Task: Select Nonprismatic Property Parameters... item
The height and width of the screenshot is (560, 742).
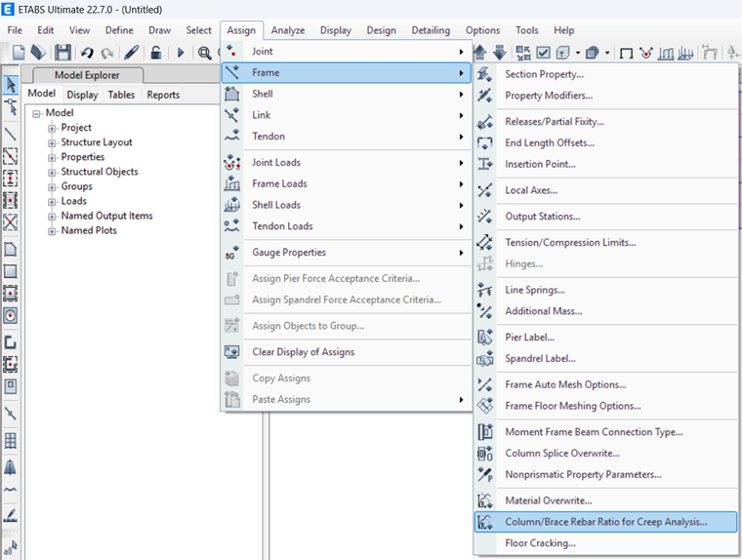Action: click(605, 474)
